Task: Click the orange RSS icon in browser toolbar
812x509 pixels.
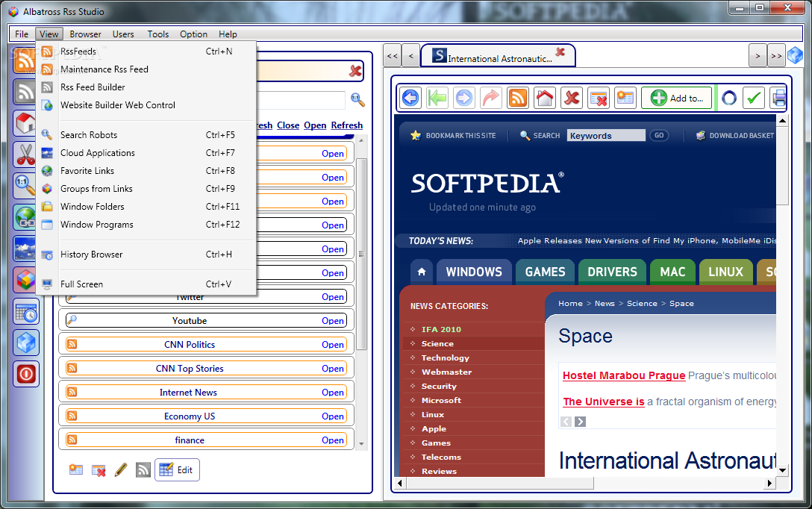Action: (517, 98)
